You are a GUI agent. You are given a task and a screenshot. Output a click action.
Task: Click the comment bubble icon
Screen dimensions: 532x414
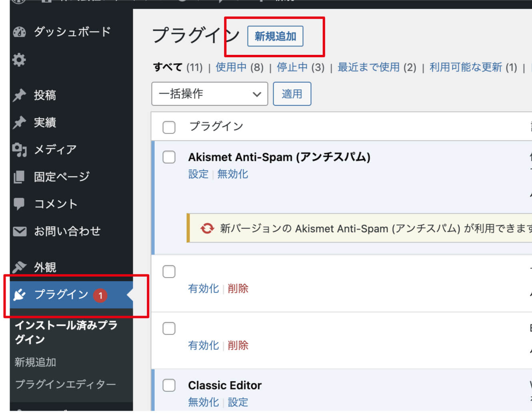pyautogui.click(x=19, y=204)
